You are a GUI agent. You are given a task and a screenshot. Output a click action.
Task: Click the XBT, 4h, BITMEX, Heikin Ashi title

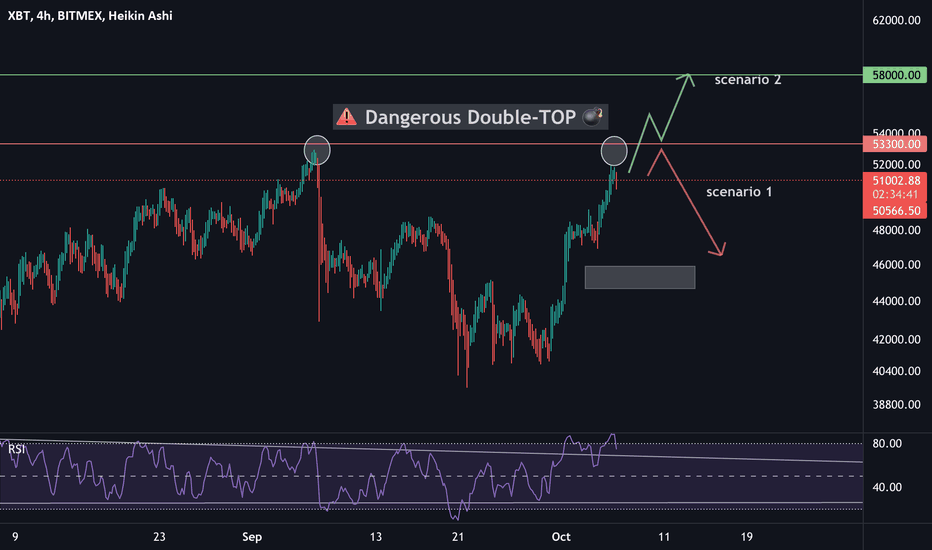[x=90, y=16]
